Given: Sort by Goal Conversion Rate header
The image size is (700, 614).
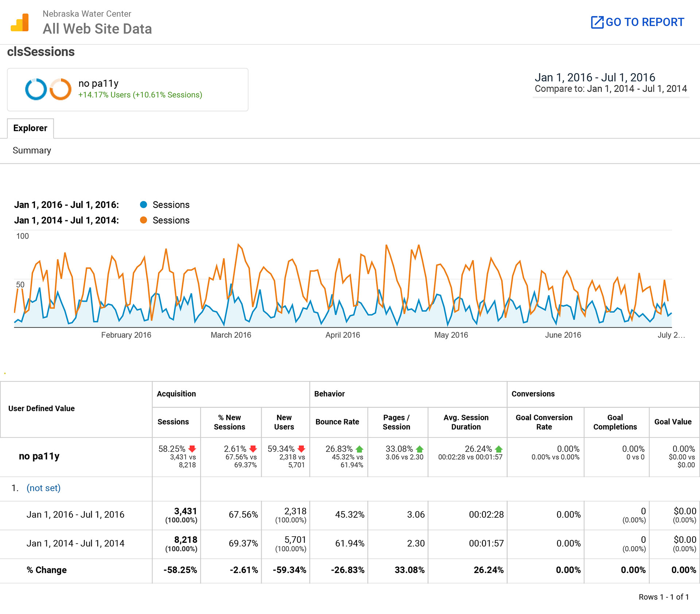Looking at the screenshot, I should point(544,422).
